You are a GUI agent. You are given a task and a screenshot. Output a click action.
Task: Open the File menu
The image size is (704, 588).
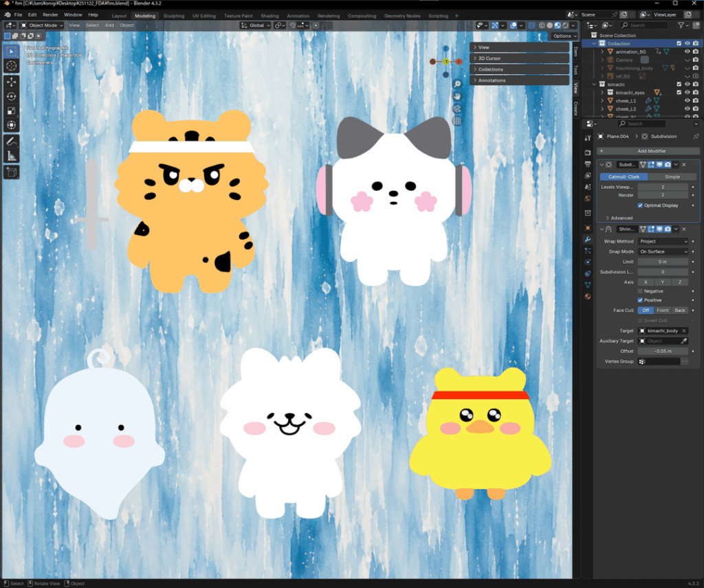tap(18, 15)
